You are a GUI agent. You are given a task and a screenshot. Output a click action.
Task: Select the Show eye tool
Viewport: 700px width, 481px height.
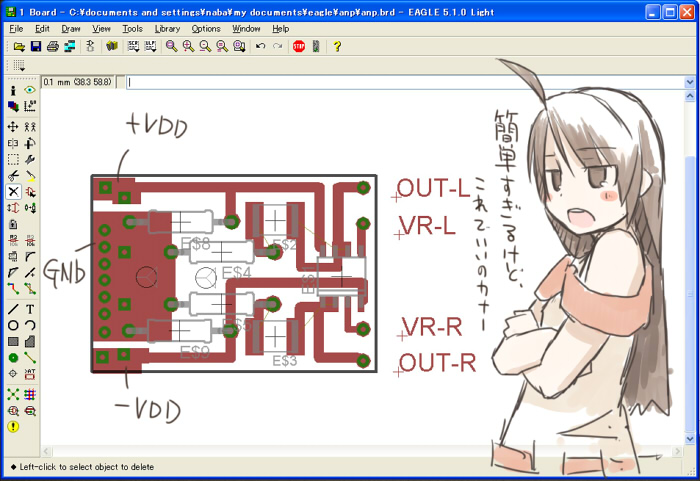pyautogui.click(x=30, y=90)
